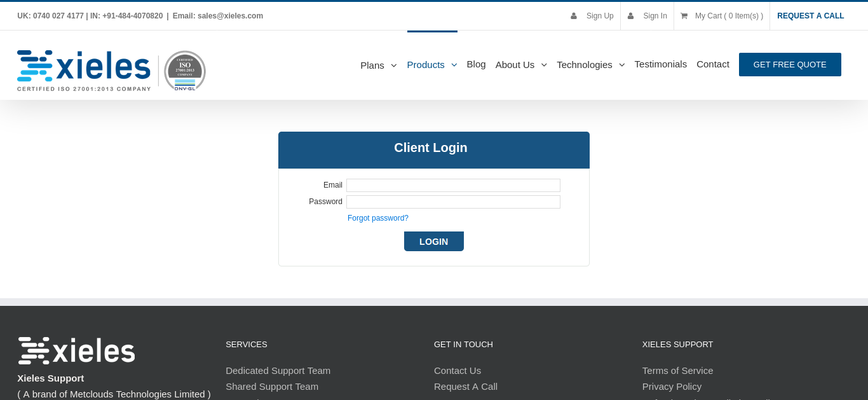This screenshot has height=400, width=868.
Task: Navigate to the Contact menu item
Action: [x=712, y=64]
